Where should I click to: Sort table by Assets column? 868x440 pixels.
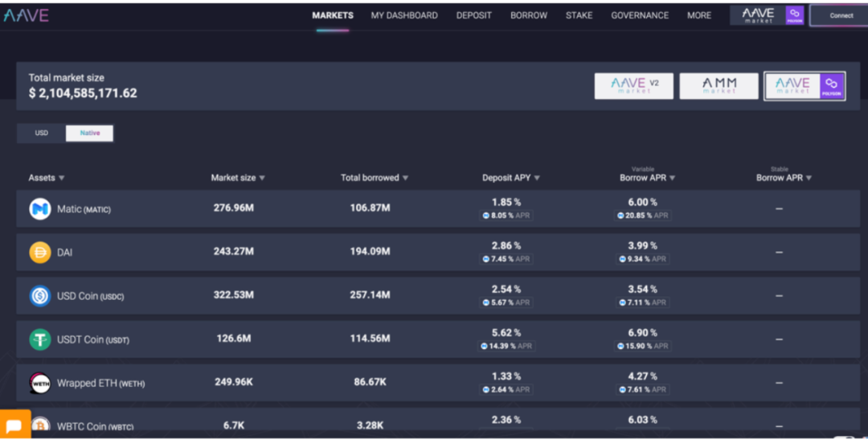coord(47,178)
